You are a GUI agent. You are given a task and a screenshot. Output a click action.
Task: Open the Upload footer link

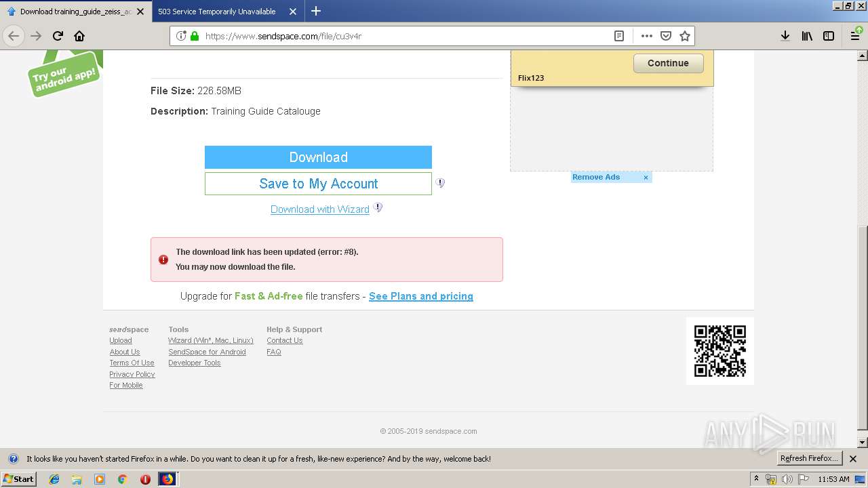click(x=121, y=341)
